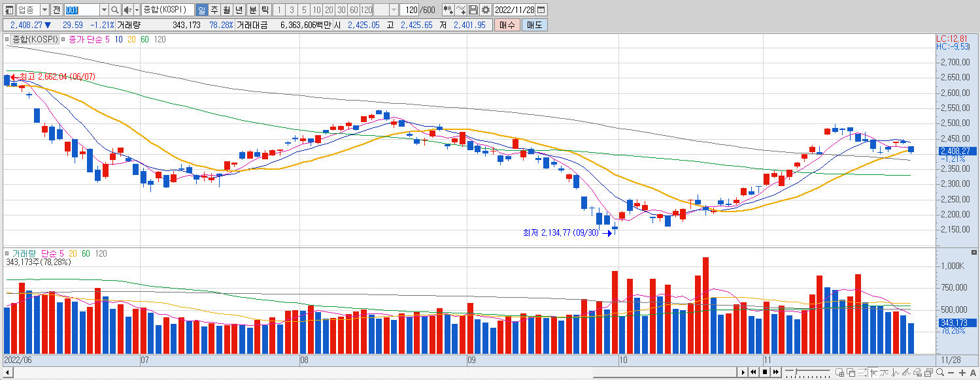Stop the chart replay

(x=765, y=372)
